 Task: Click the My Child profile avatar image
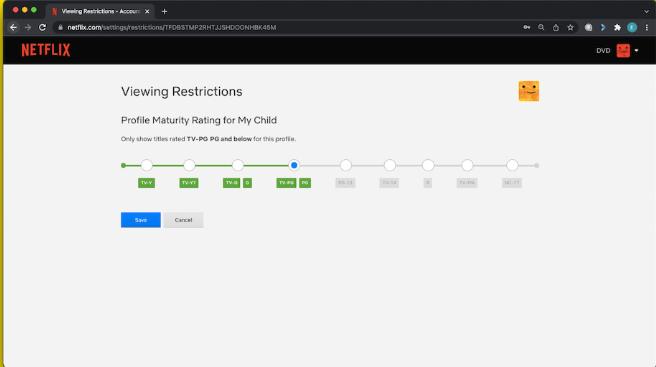(x=529, y=91)
